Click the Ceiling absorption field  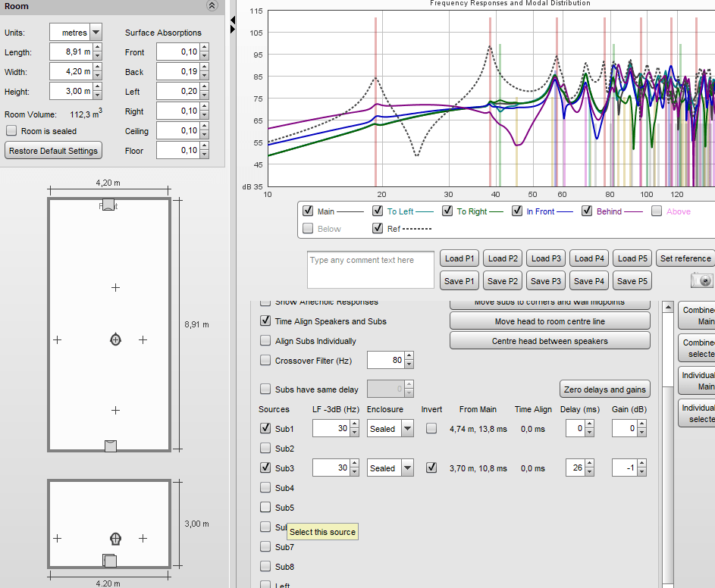pyautogui.click(x=178, y=130)
